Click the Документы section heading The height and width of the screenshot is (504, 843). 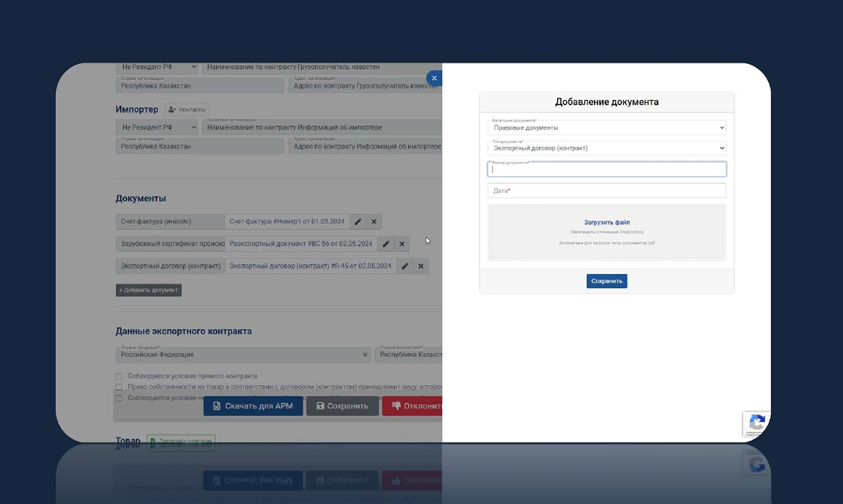point(141,198)
